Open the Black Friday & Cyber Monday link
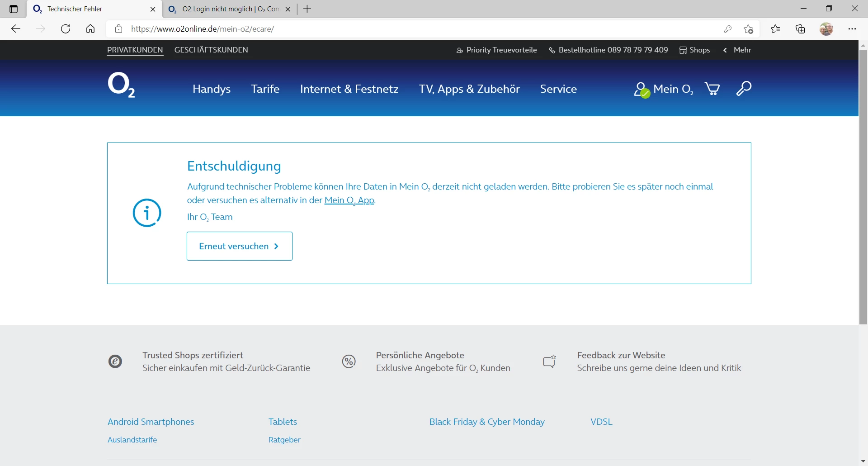 pyautogui.click(x=487, y=422)
